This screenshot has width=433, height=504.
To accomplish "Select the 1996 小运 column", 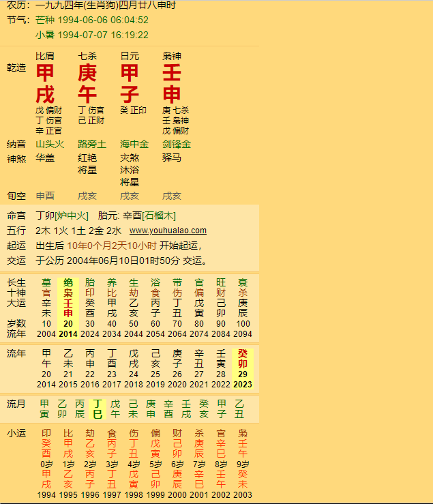I will 90,464.
